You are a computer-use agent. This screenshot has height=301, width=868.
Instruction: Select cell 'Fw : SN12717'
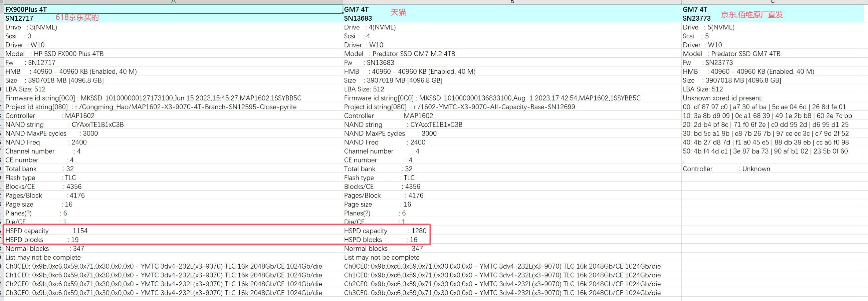point(173,62)
